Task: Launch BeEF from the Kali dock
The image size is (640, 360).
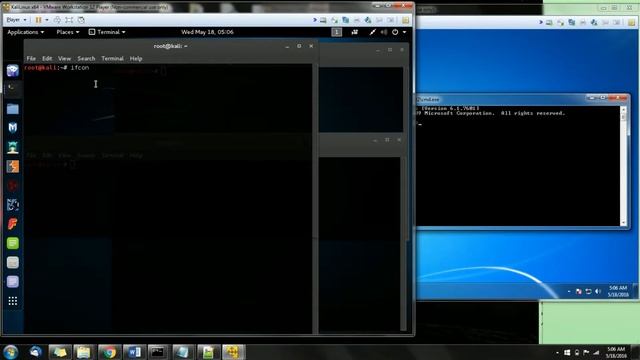Action: pyautogui.click(x=13, y=204)
